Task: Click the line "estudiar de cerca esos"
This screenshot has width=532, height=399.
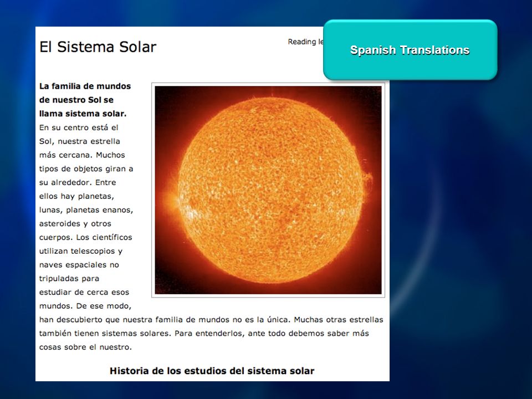Action: 84,292
